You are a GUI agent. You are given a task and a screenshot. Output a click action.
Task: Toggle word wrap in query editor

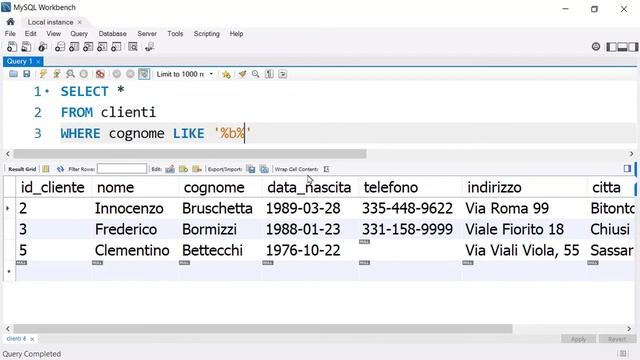tap(283, 74)
